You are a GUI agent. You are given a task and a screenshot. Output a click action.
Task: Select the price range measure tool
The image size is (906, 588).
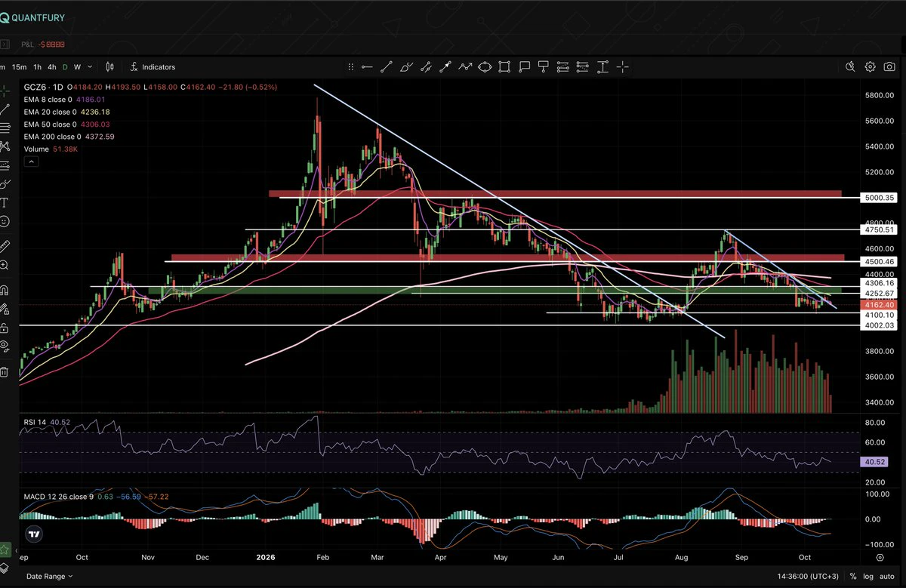(x=603, y=67)
